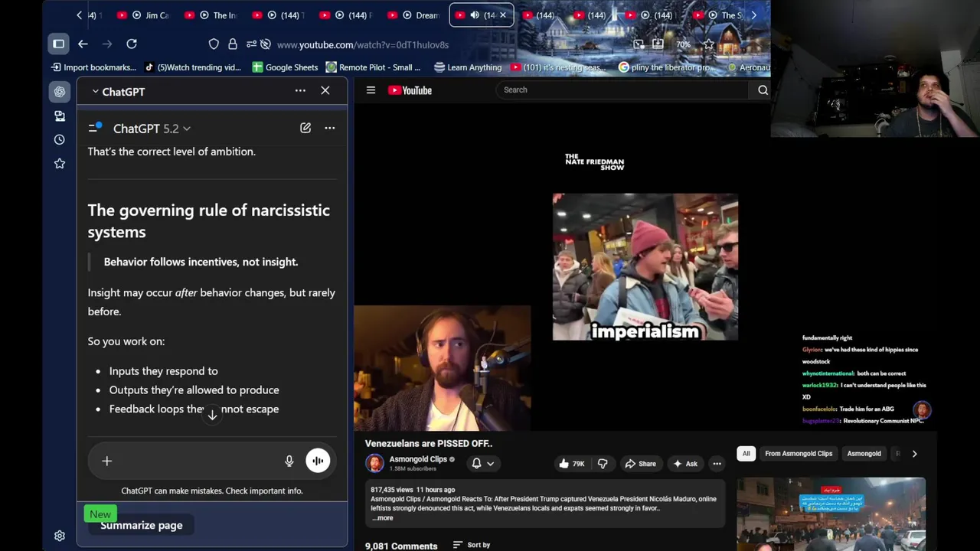Image resolution: width=980 pixels, height=551 pixels.
Task: Click scroll-to-bottom arrow in ChatGPT chat
Action: pyautogui.click(x=212, y=414)
